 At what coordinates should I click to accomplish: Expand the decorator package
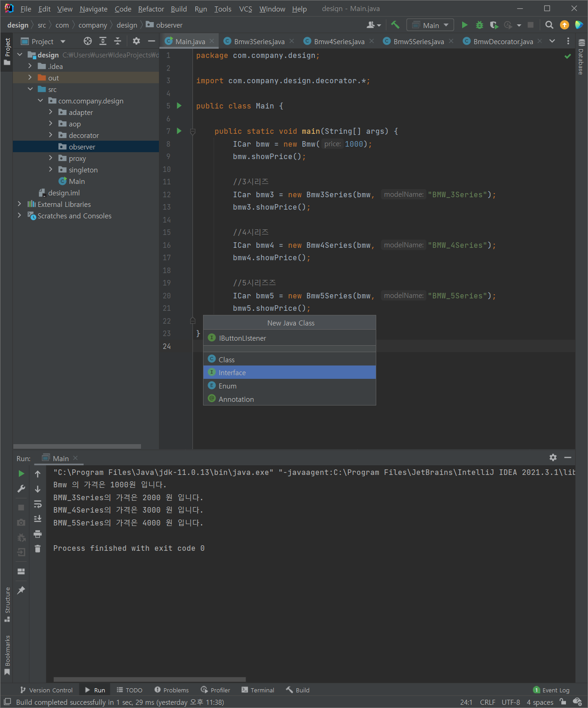51,135
